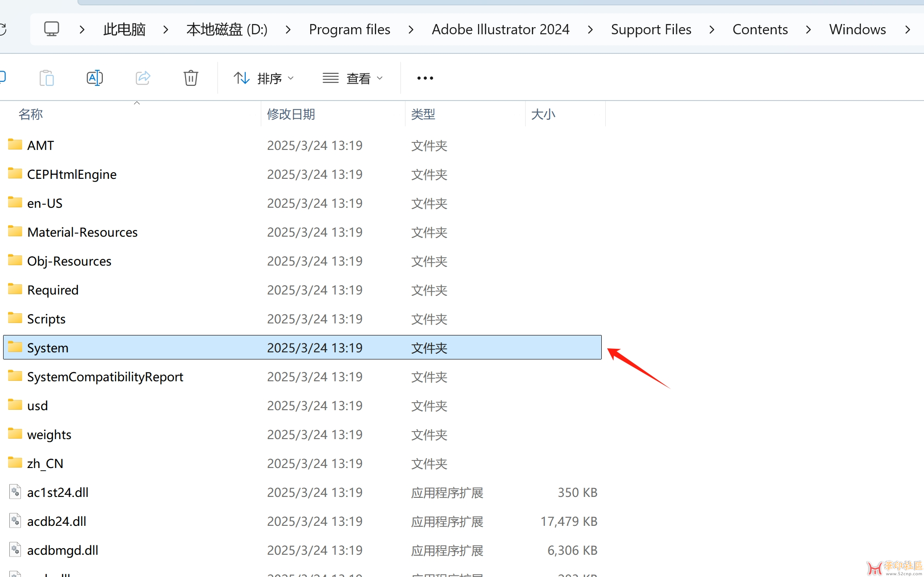924x577 pixels.
Task: Click the 17,479 KB size value
Action: pyautogui.click(x=569, y=521)
